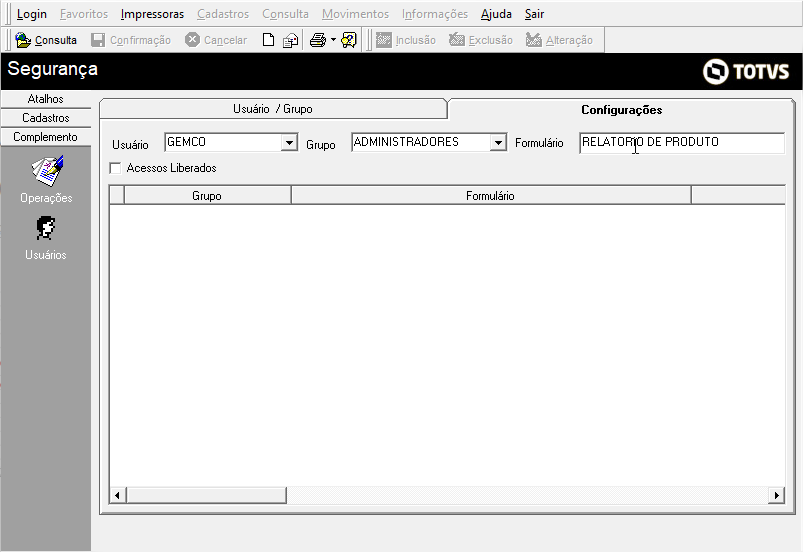
Task: Open the Cadastros menu
Action: coord(223,14)
